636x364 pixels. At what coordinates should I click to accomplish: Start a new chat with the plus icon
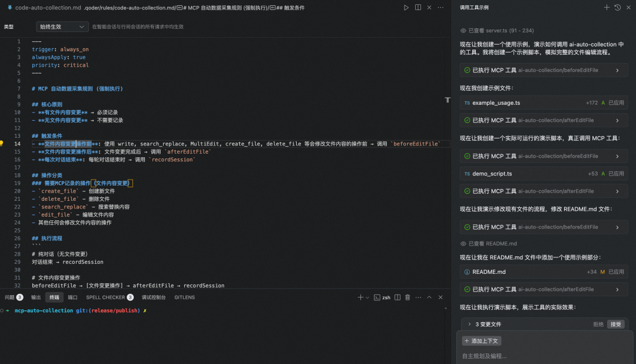tap(607, 8)
